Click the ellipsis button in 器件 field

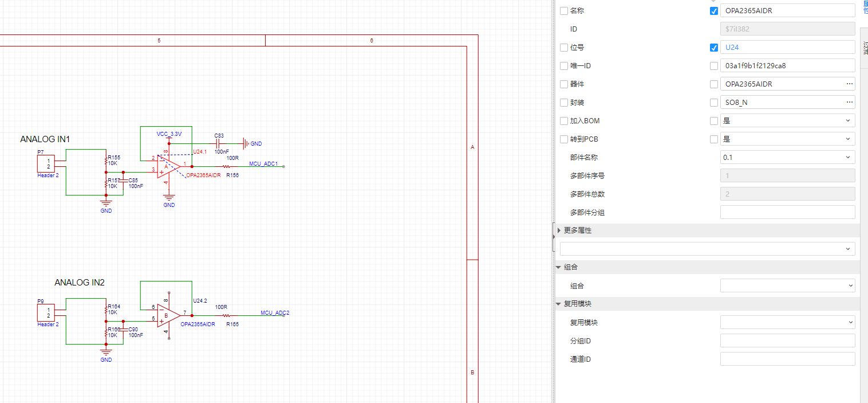click(849, 84)
